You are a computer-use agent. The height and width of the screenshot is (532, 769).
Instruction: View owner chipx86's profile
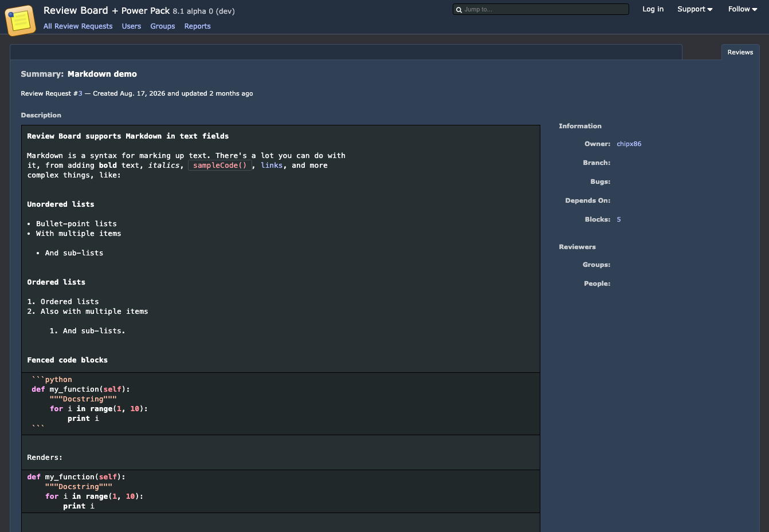coord(629,144)
